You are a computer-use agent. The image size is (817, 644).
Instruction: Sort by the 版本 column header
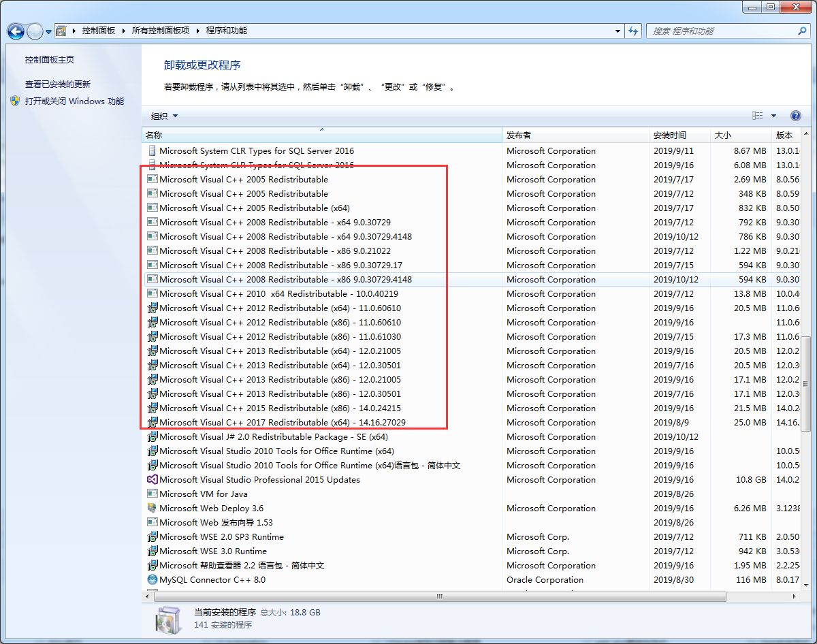[x=787, y=135]
